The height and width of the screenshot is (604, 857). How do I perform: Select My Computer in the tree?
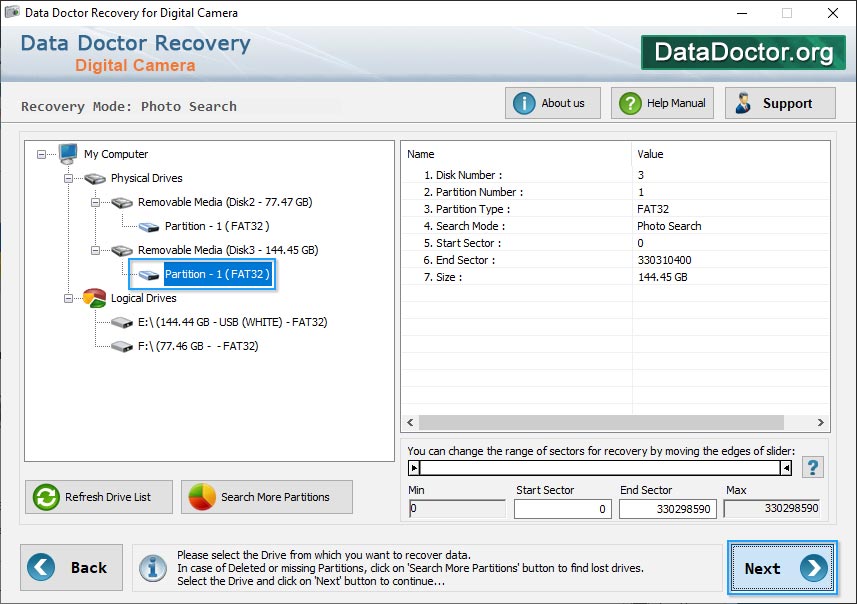tap(116, 154)
